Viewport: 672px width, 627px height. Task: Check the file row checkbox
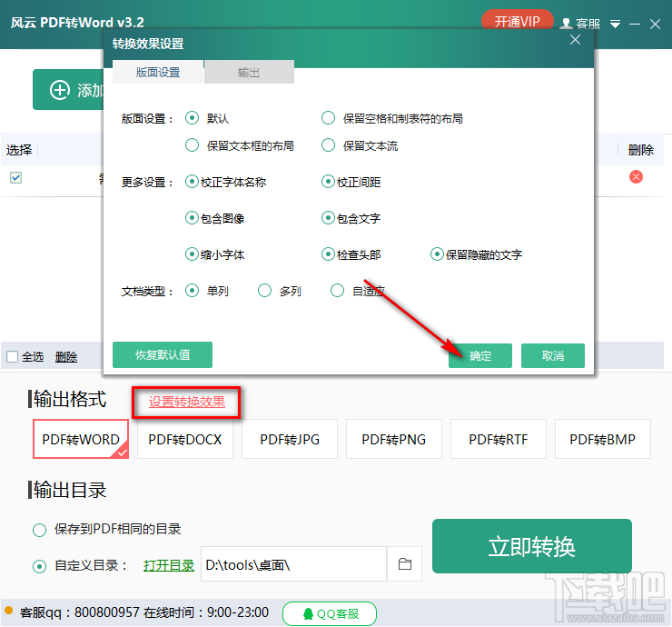[x=15, y=177]
